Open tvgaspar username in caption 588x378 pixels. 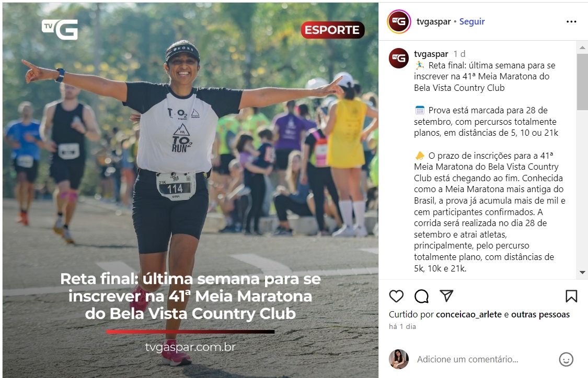tap(431, 54)
